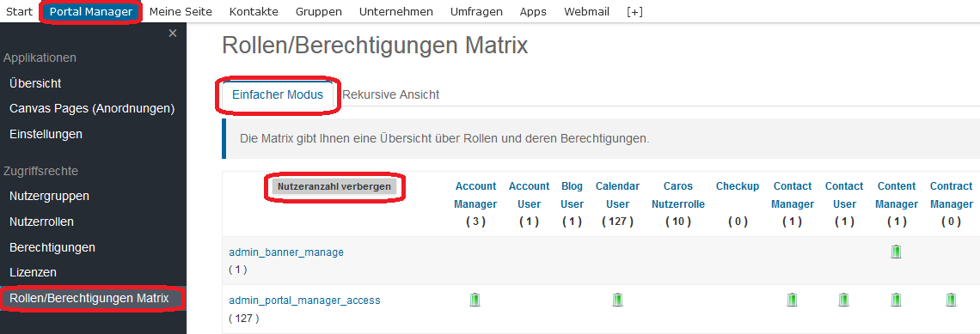Click the Applikationen section heading
Viewport: 980px width, 334px height.
click(x=40, y=58)
